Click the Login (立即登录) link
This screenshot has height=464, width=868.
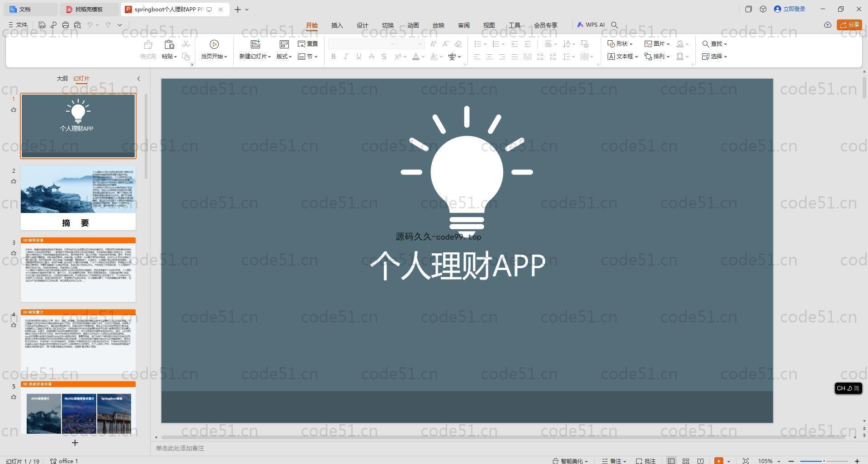click(790, 9)
